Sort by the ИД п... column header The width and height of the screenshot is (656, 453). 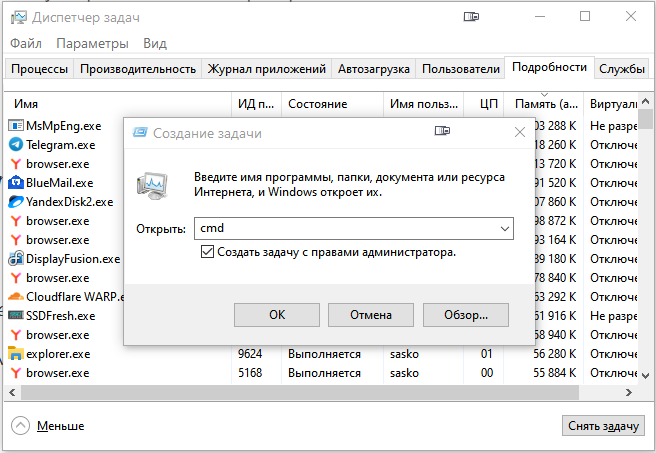pos(256,104)
